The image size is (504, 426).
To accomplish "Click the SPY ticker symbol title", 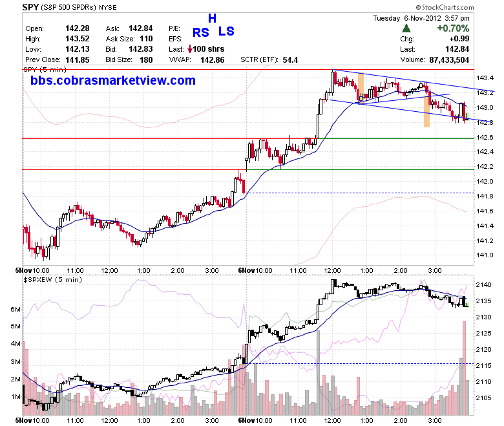I will click(x=30, y=7).
